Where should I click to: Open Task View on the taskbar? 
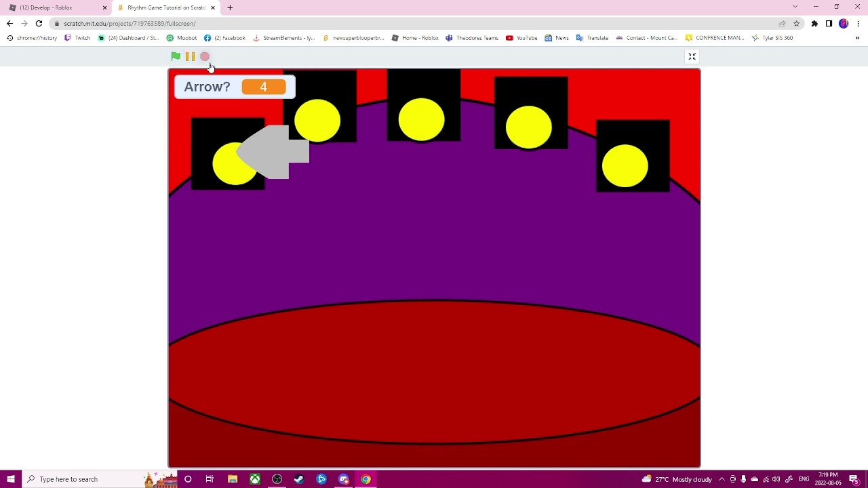(210, 479)
